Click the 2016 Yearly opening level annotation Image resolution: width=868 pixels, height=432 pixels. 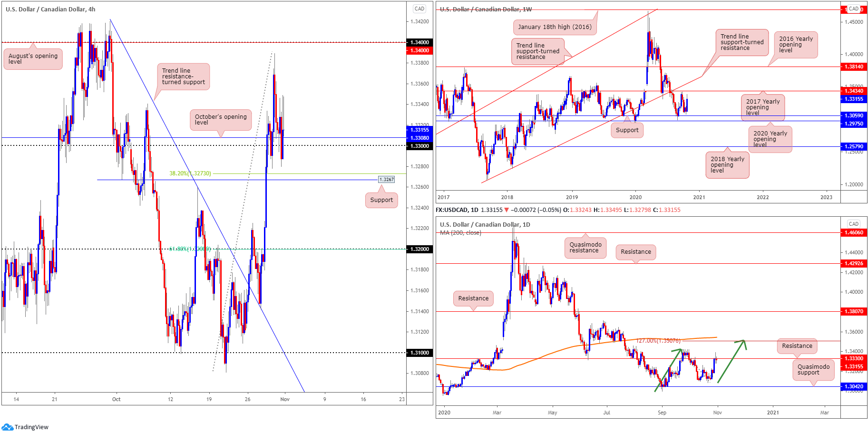(x=796, y=45)
